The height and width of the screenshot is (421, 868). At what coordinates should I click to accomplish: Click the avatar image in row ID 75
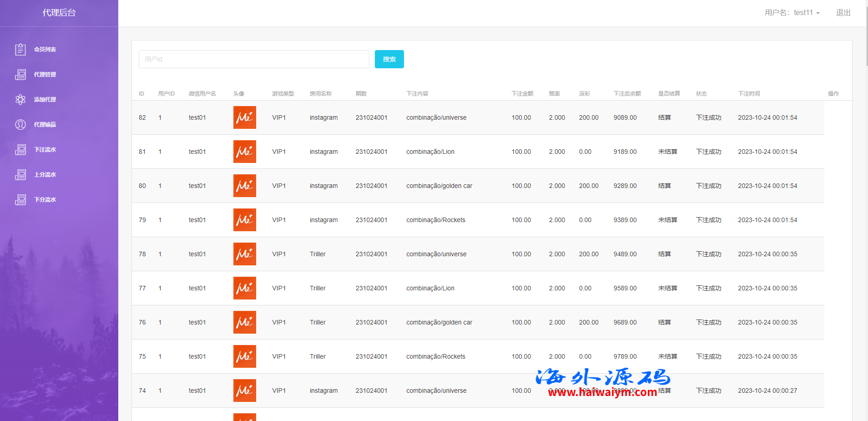coord(244,356)
